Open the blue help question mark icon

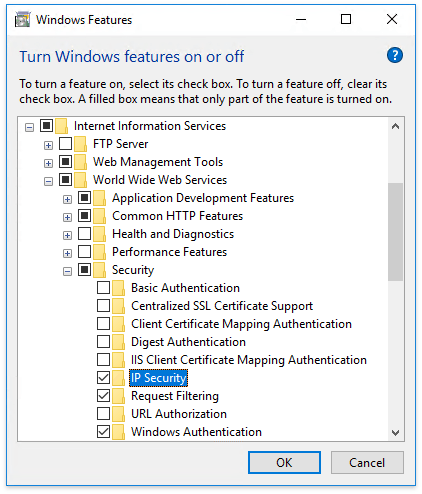click(x=395, y=55)
